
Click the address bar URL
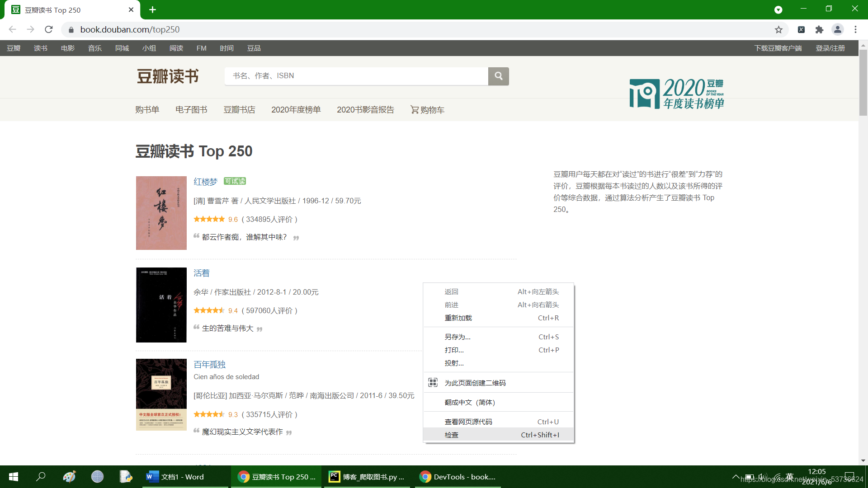[x=130, y=29]
